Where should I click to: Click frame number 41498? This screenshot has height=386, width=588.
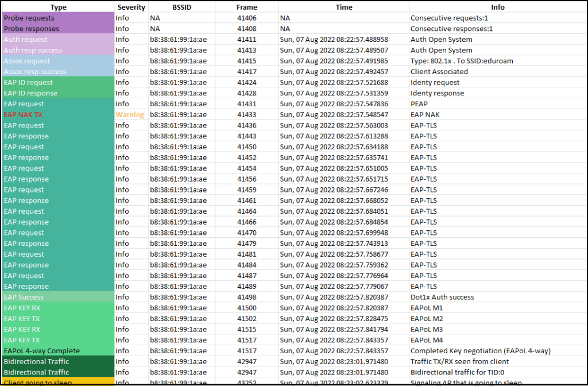click(247, 298)
